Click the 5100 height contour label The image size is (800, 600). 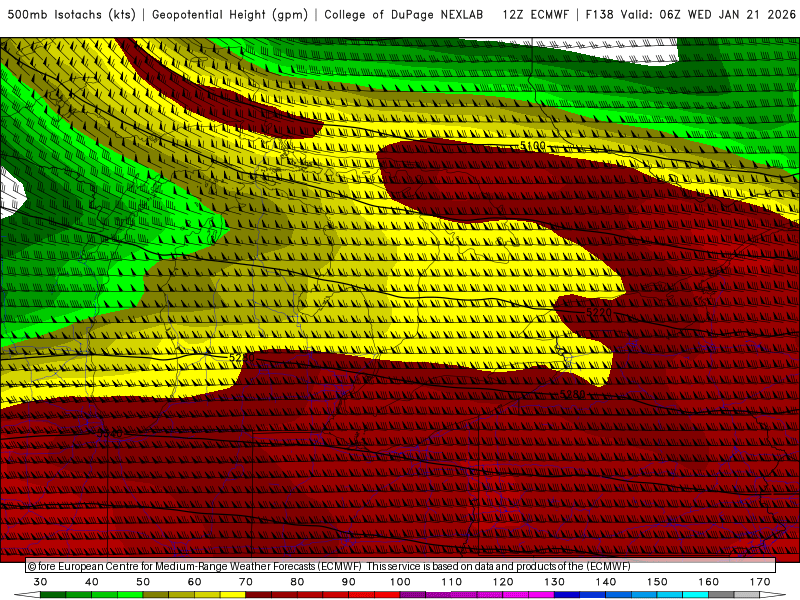(533, 146)
